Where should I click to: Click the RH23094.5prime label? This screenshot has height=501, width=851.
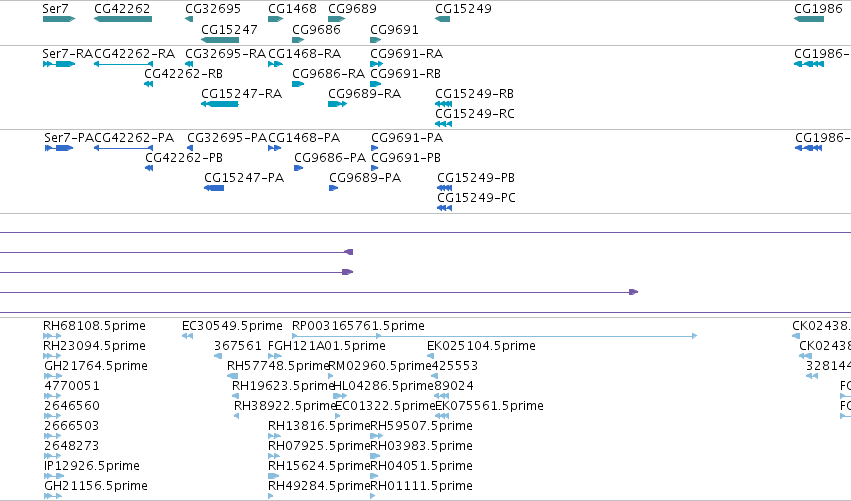(x=94, y=346)
